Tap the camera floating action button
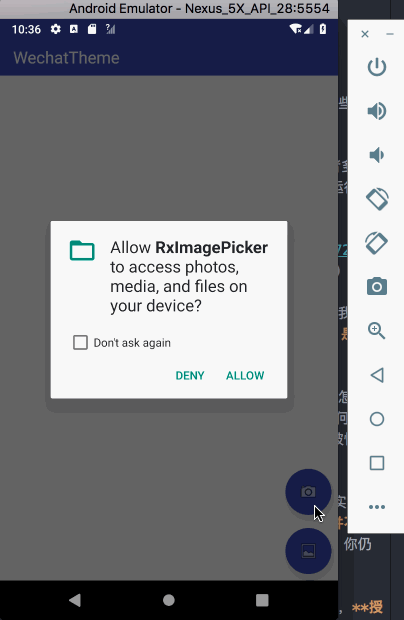Image resolution: width=404 pixels, height=620 pixels. point(308,491)
